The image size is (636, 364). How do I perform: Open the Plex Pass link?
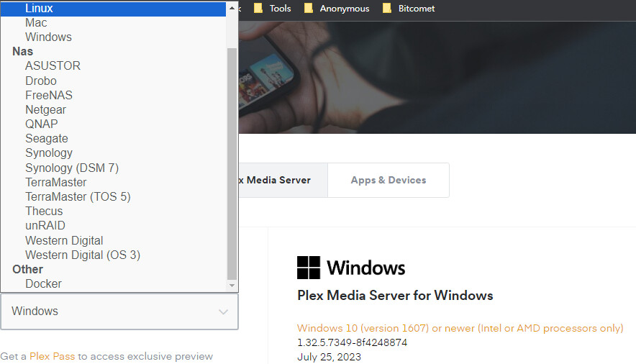click(x=53, y=356)
